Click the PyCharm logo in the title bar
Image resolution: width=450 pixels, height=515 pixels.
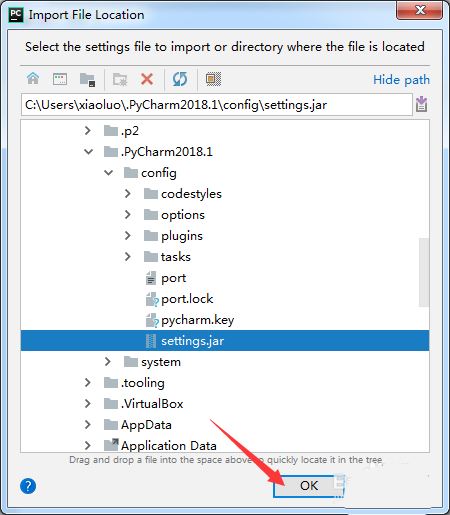click(16, 15)
